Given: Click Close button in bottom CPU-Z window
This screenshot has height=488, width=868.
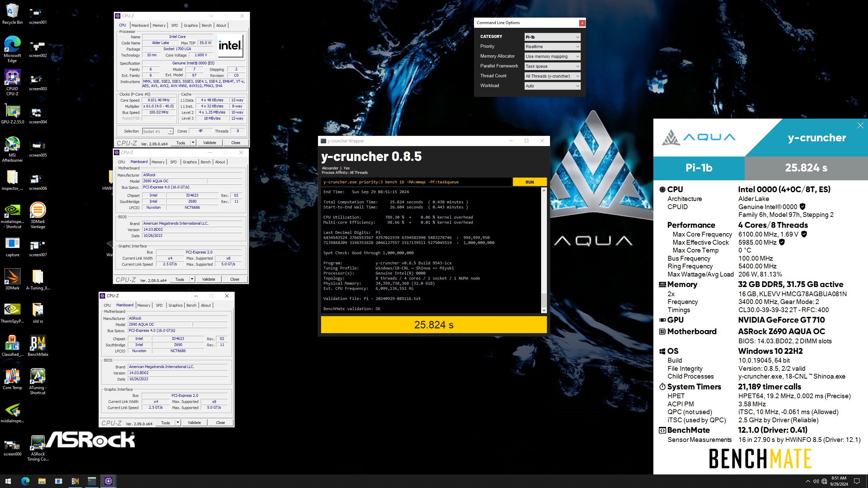Looking at the screenshot, I should click(220, 423).
